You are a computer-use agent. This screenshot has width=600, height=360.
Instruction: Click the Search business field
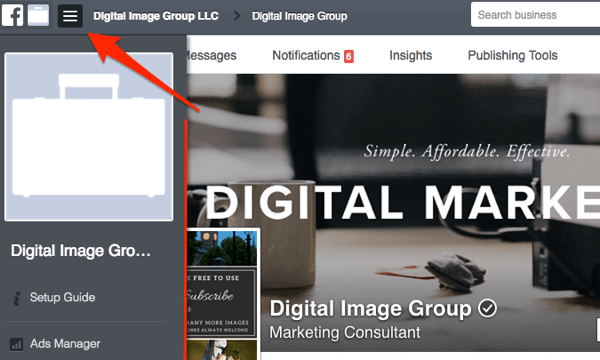(535, 15)
